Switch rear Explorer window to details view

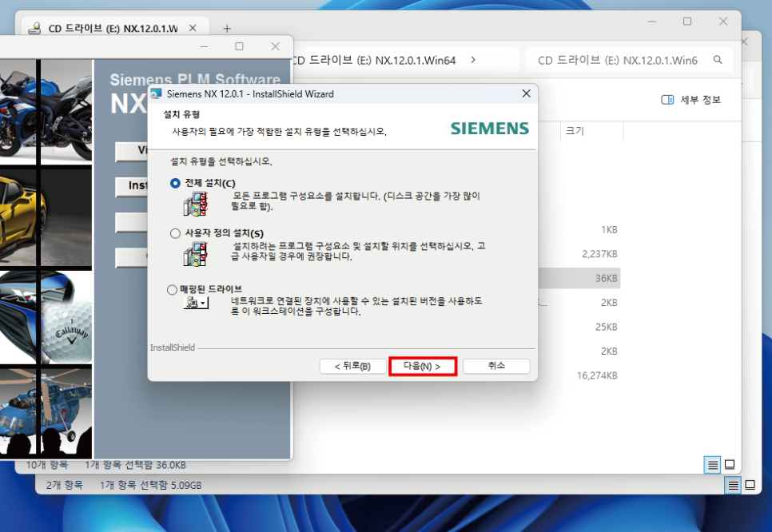click(733, 486)
